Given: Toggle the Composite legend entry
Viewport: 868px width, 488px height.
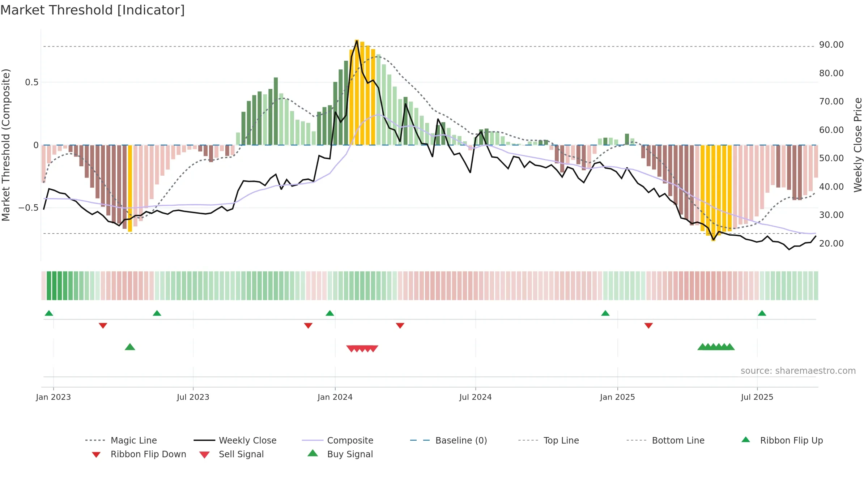Looking at the screenshot, I should 338,440.
